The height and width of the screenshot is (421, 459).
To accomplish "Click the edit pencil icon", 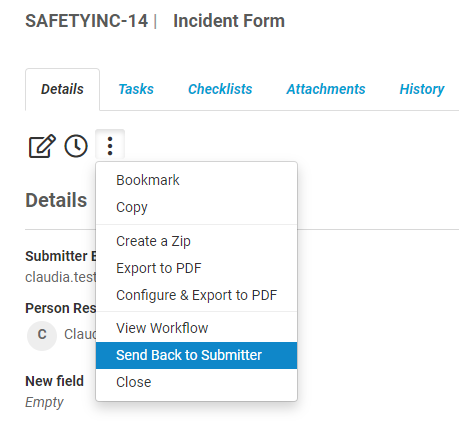I will 42,146.
